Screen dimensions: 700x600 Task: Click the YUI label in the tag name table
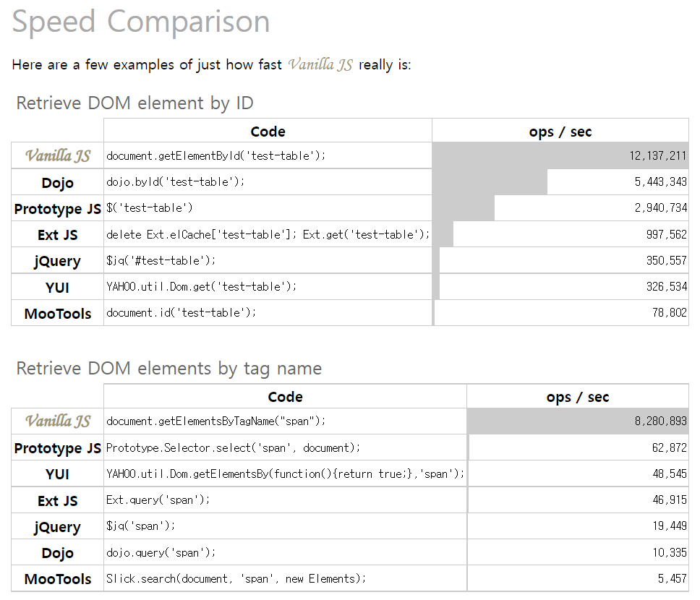coord(58,474)
